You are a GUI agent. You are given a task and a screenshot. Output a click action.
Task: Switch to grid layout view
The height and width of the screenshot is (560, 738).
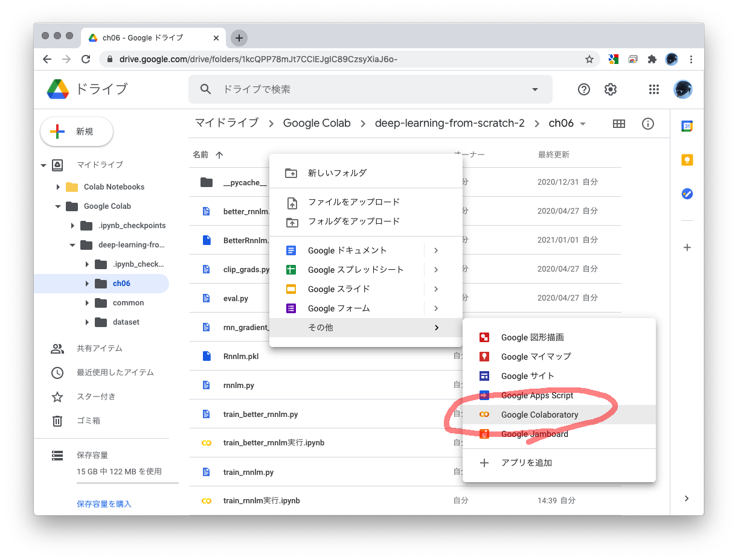(619, 124)
